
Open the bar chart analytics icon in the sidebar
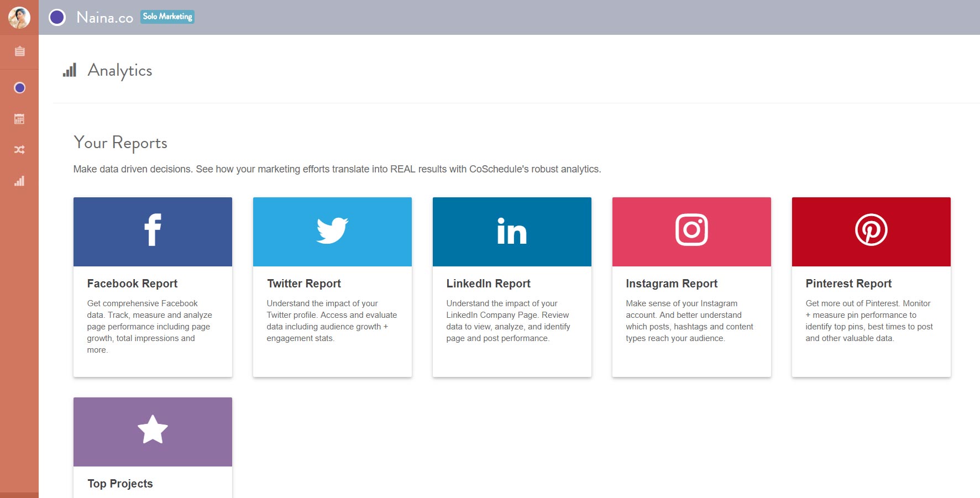click(19, 181)
